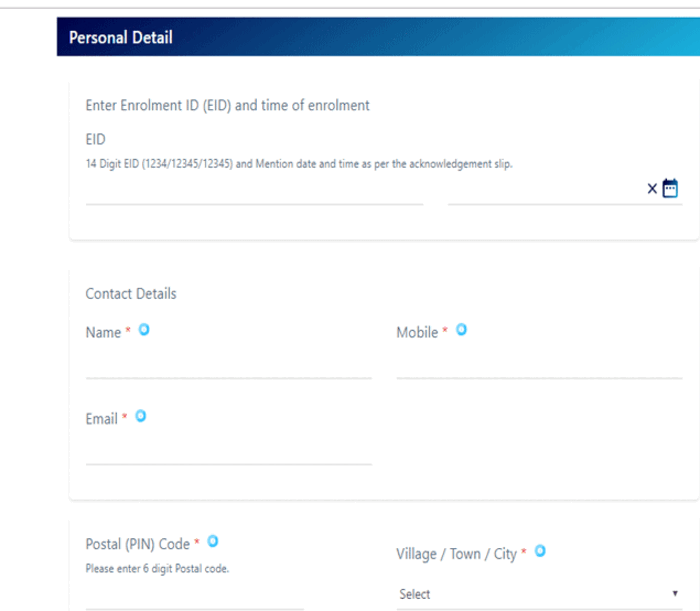Click into the Email address field

(229, 450)
